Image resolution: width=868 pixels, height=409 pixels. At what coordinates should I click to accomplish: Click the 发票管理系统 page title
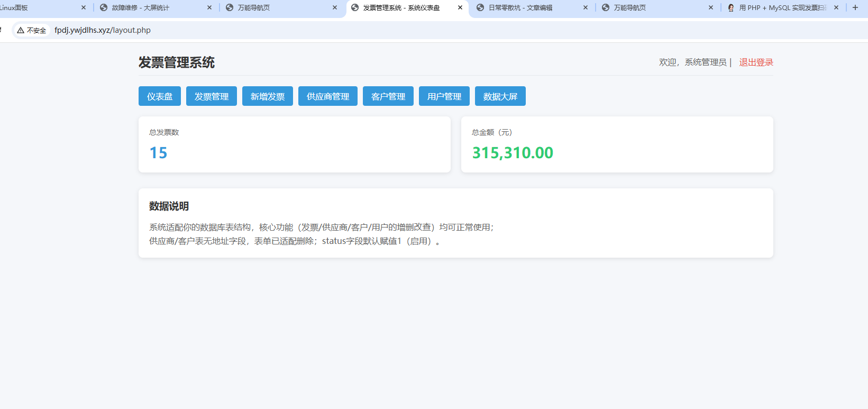[x=177, y=62]
